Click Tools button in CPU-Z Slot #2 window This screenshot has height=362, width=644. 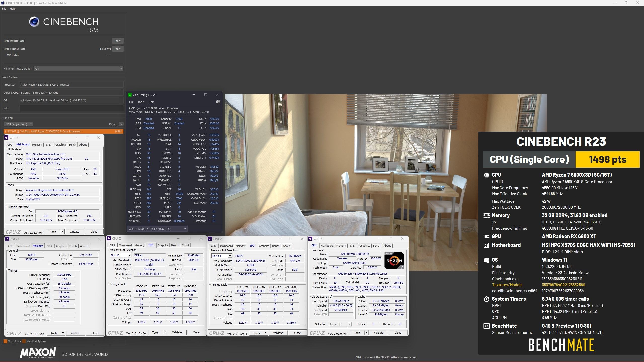coord(155,332)
